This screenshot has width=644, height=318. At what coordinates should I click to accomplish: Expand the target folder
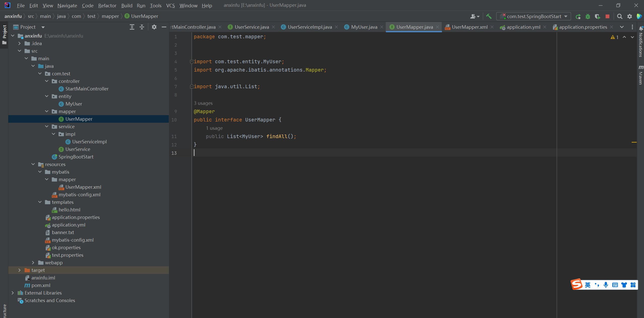(x=19, y=270)
